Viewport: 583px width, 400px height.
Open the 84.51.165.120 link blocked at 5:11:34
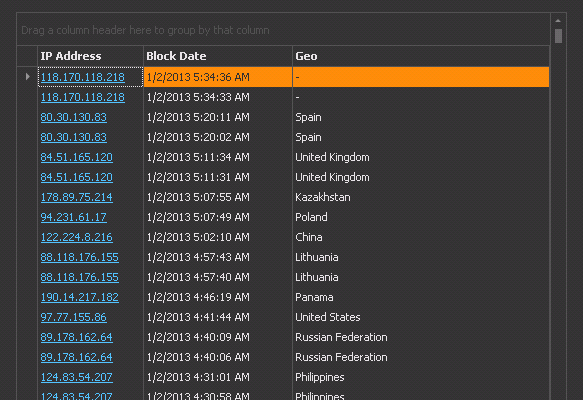pyautogui.click(x=77, y=157)
